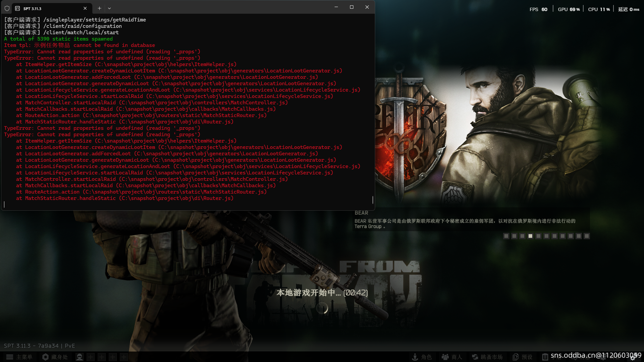This screenshot has height=362, width=644.
Task: Select the highlighted fourth slide indicator
Action: pos(530,236)
